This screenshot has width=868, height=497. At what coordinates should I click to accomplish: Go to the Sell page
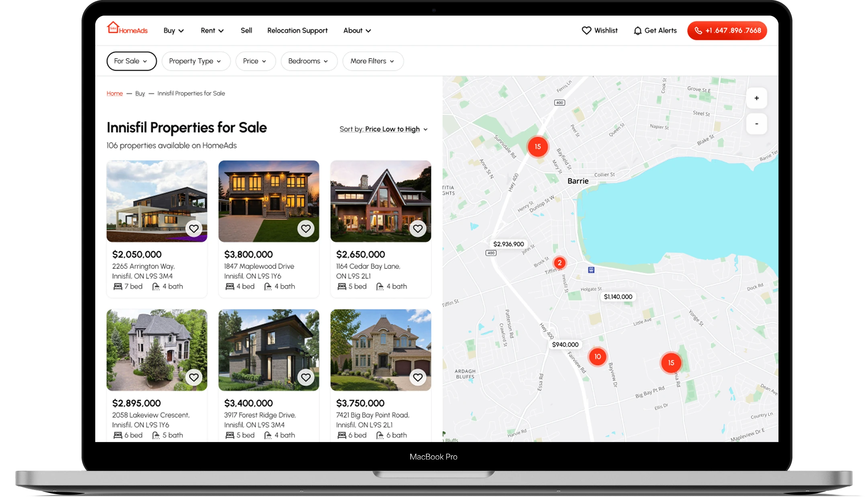tap(246, 31)
